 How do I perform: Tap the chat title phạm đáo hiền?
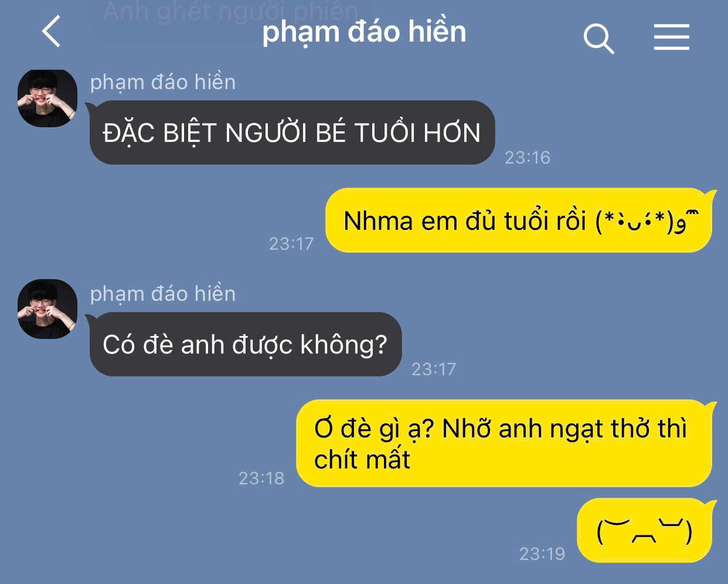(364, 32)
